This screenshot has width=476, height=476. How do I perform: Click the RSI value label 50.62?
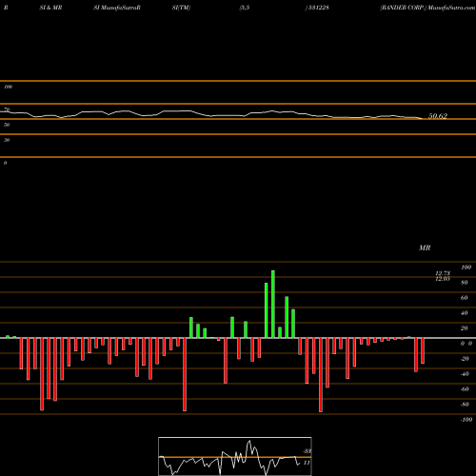click(438, 116)
